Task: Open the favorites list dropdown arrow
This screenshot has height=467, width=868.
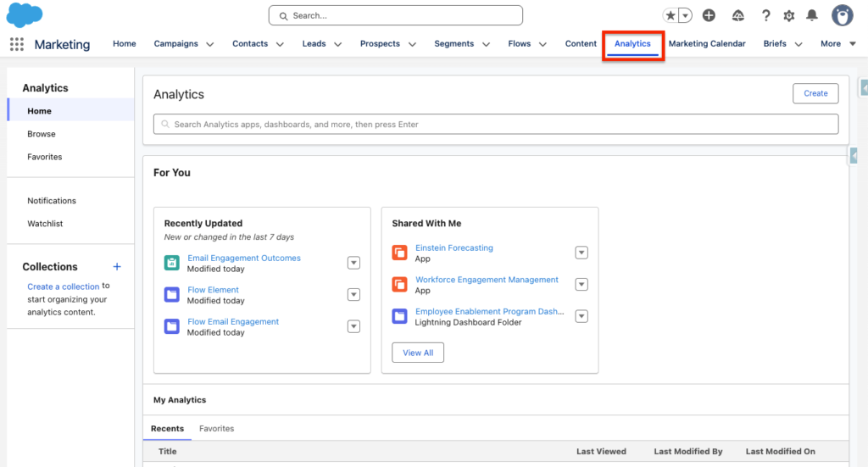Action: pyautogui.click(x=685, y=15)
